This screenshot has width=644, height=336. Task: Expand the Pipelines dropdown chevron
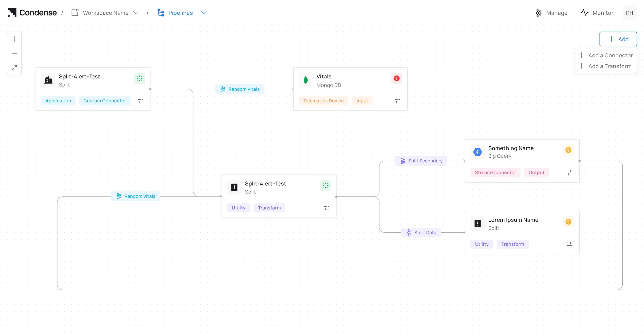(x=203, y=13)
